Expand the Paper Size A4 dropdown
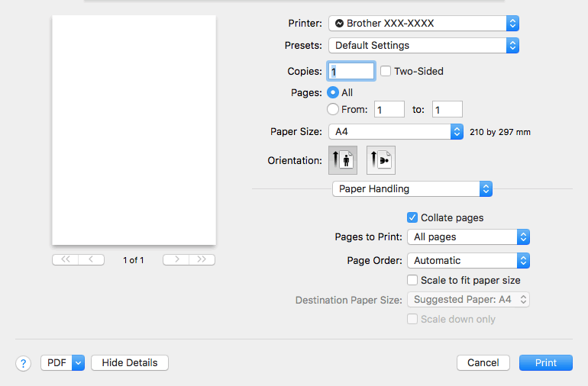The width and height of the screenshot is (588, 386). [x=396, y=131]
